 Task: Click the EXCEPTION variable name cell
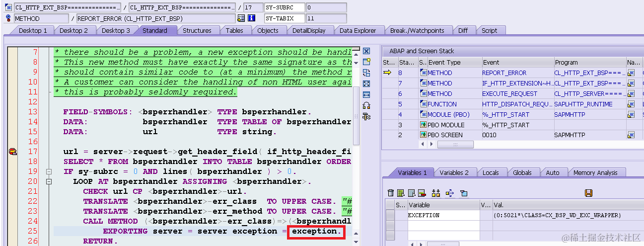click(443, 215)
